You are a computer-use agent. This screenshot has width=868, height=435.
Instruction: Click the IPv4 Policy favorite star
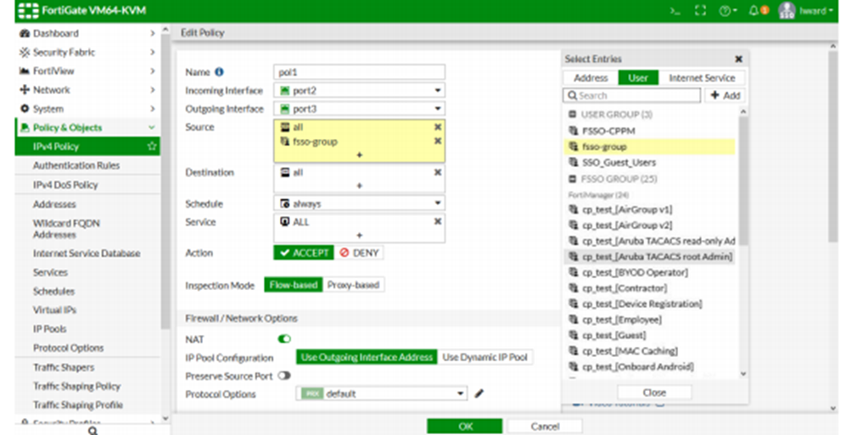[152, 147]
